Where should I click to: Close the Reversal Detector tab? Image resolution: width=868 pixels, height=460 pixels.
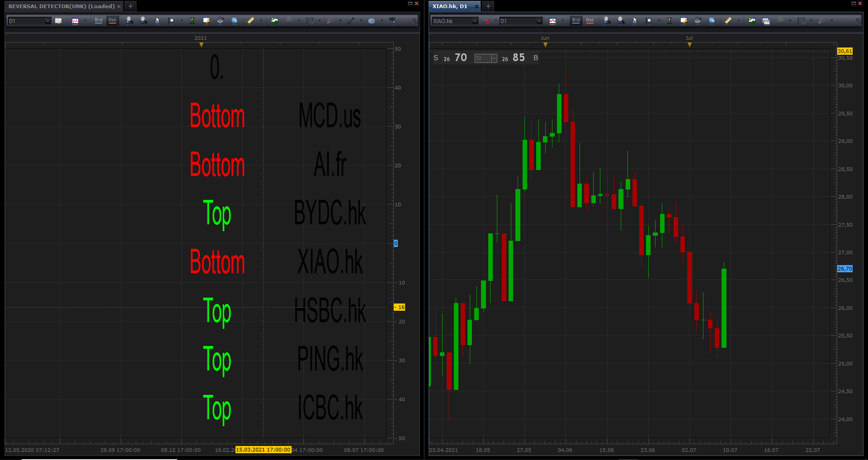[x=119, y=6]
